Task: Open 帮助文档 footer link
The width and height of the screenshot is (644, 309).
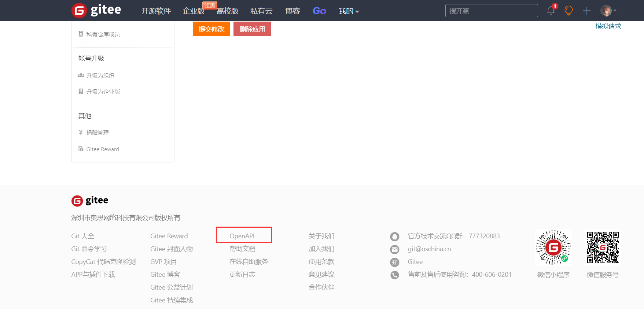Action: [x=242, y=249]
